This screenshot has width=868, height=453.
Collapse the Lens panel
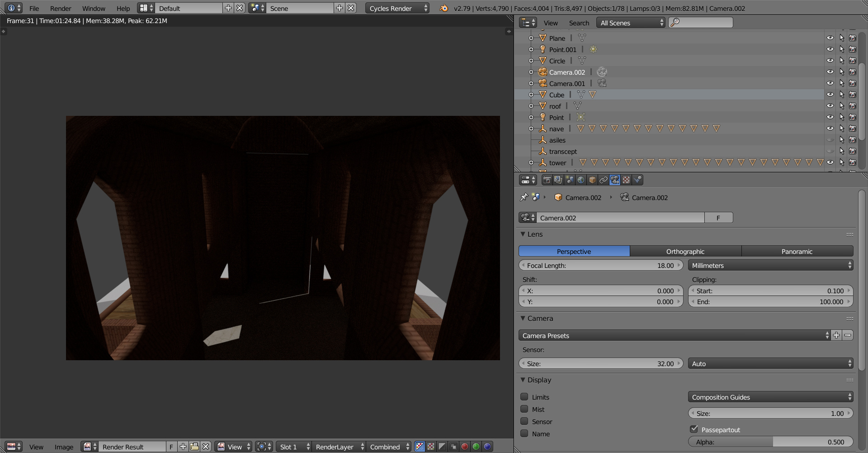(x=523, y=234)
